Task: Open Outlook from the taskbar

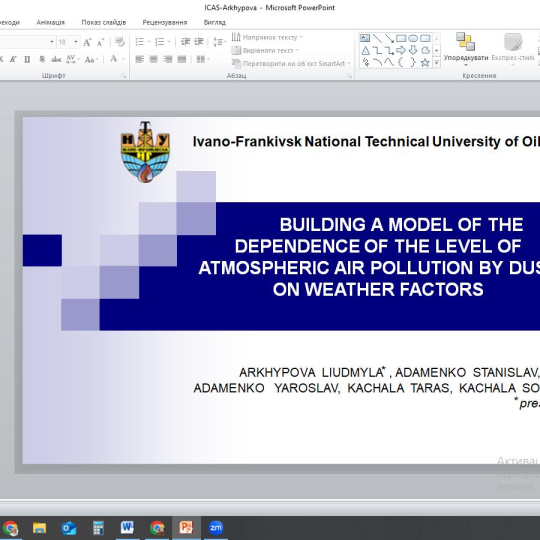Action: [x=69, y=528]
